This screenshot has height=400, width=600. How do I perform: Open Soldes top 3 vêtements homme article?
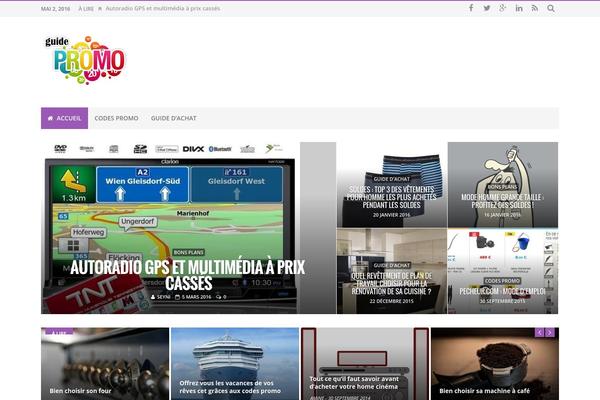point(391,197)
